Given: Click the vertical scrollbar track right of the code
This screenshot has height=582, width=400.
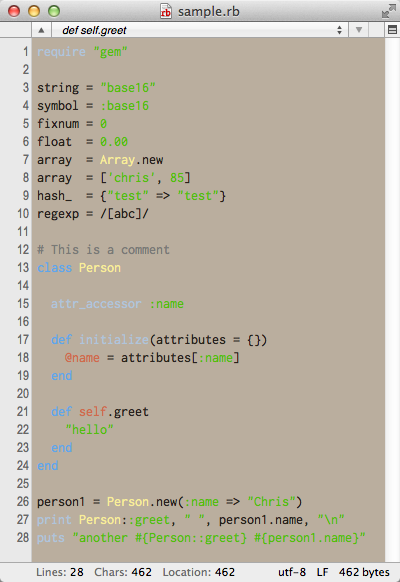Looking at the screenshot, I should coord(392,300).
